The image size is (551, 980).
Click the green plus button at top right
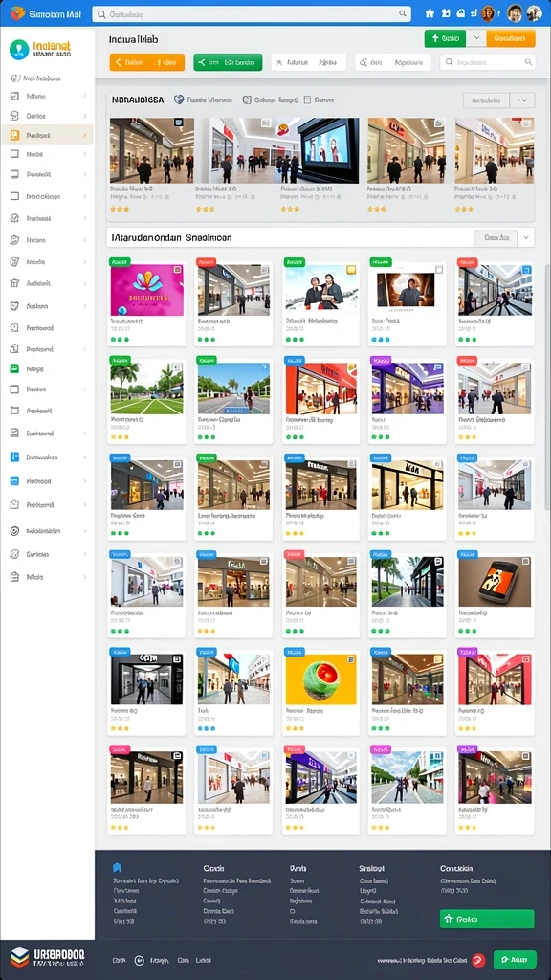445,38
